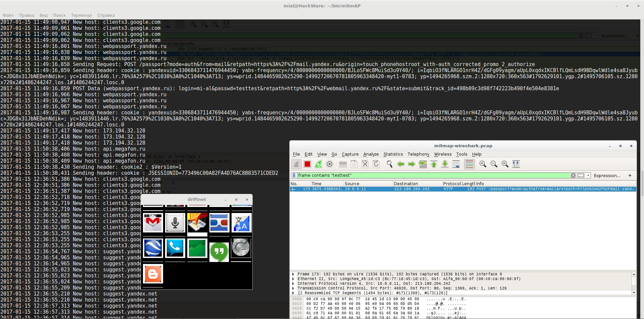This screenshot has width=644, height=319.
Task: Add a filter button with plus
Action: tap(630, 175)
